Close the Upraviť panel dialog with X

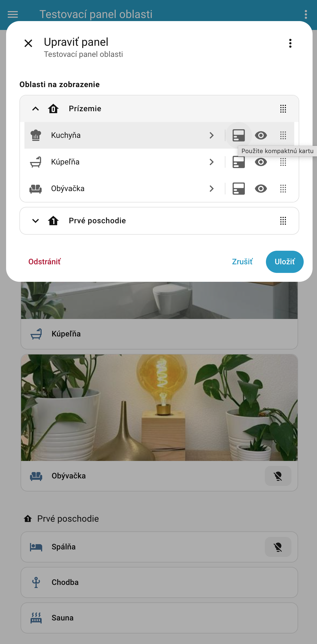[x=28, y=43]
